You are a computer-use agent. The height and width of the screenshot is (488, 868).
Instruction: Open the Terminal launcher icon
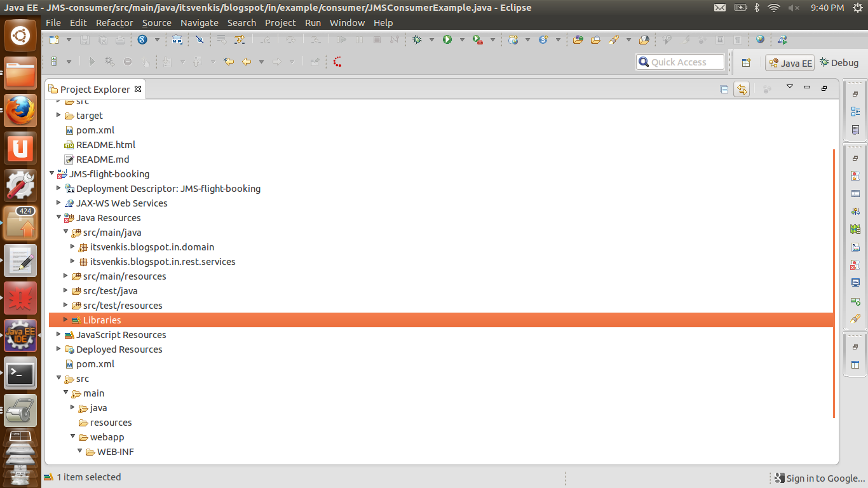click(x=20, y=374)
